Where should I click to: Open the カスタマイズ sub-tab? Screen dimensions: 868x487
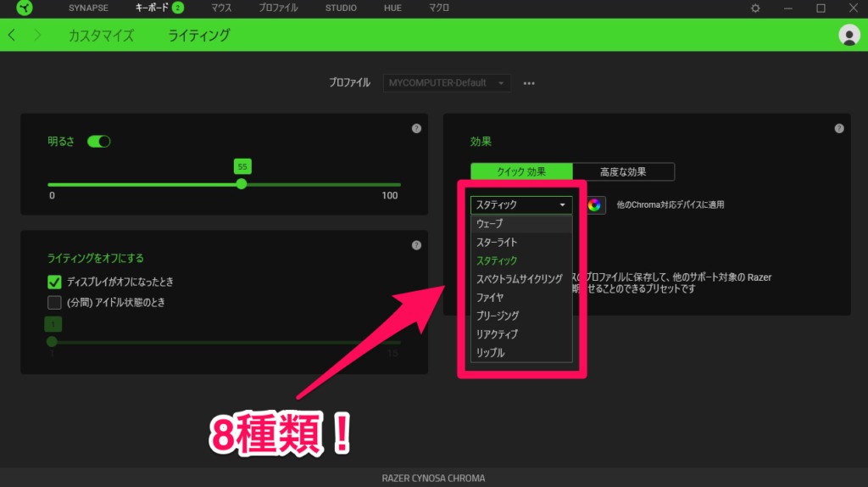(102, 36)
